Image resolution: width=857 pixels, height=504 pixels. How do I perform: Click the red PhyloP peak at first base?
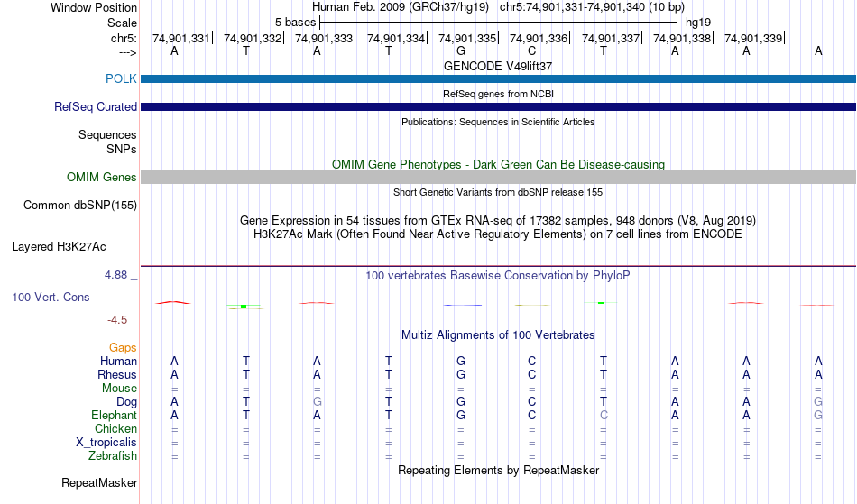coord(172,302)
